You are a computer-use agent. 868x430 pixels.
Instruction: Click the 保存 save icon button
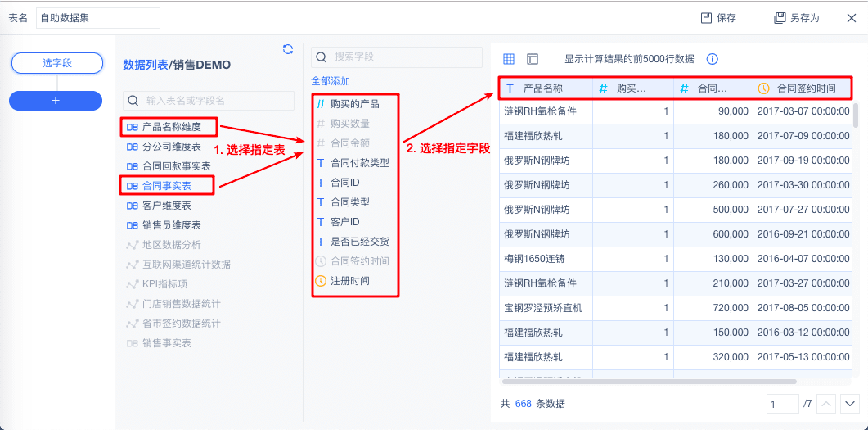tap(718, 18)
